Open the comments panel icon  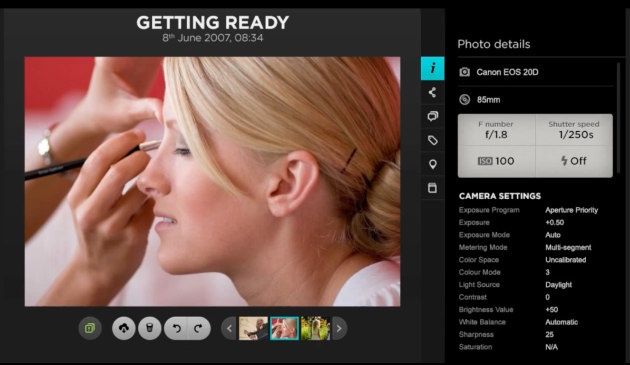tap(432, 116)
